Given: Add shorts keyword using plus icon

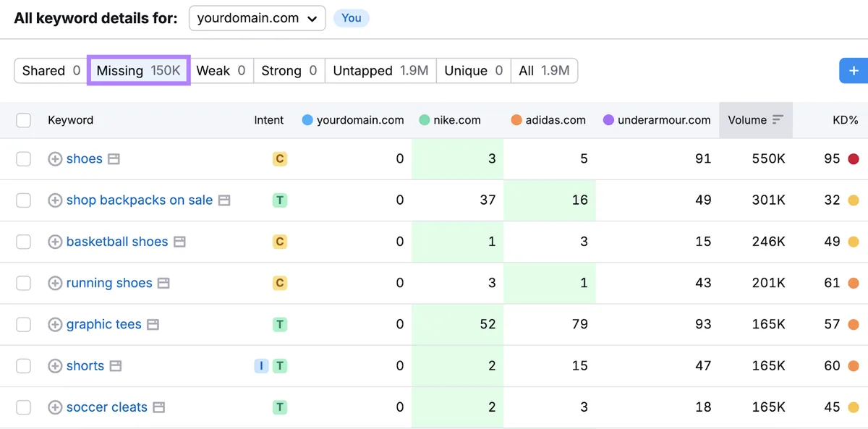Looking at the screenshot, I should (55, 366).
